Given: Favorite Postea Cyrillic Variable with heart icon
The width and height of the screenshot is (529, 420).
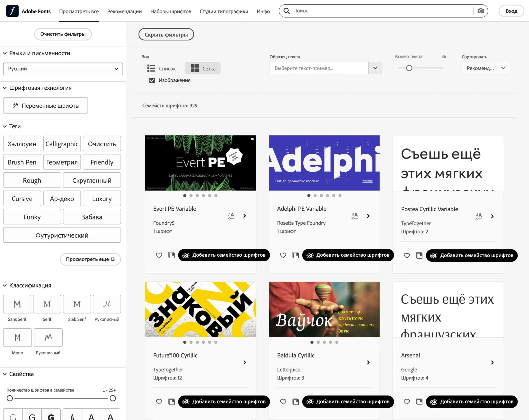Looking at the screenshot, I should pos(407,255).
